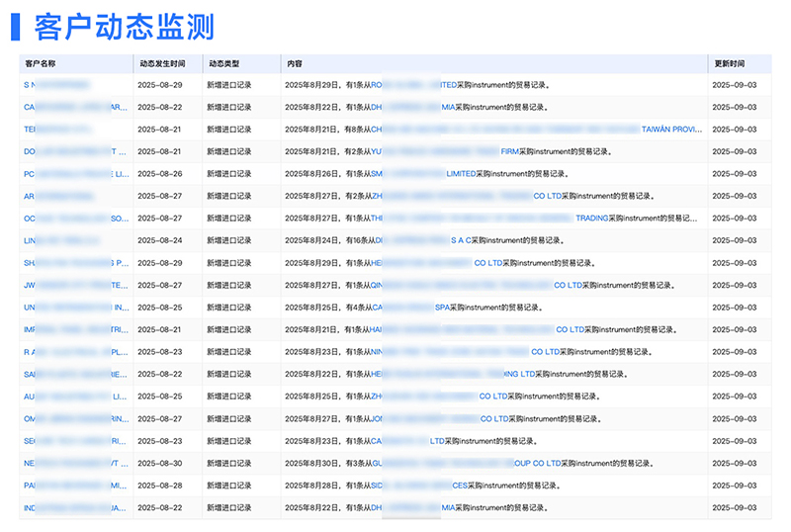Viewport: 791px width, 532px height.
Task: Open customer link starting with "IMF"
Action: [x=76, y=329]
